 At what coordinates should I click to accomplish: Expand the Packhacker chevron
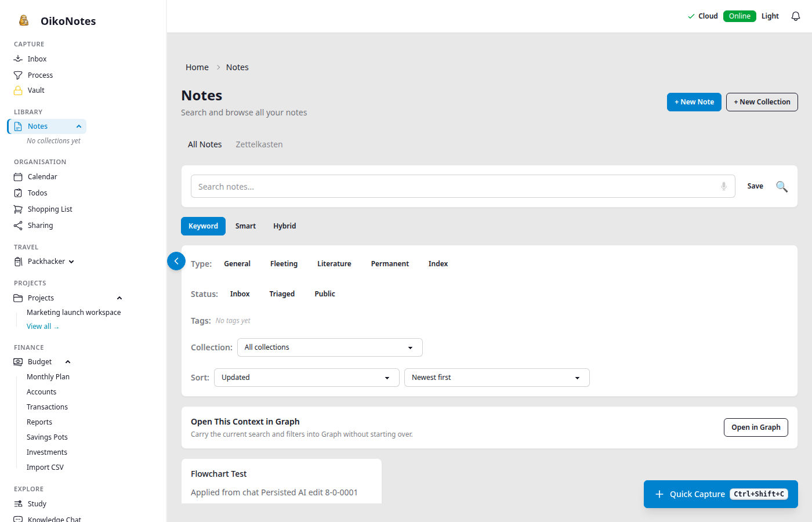click(x=71, y=262)
